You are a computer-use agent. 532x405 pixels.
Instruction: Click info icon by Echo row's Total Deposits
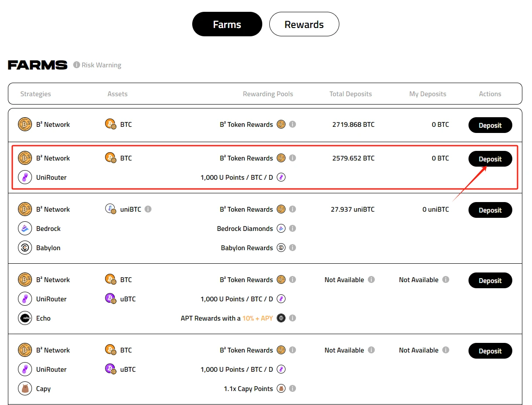click(371, 279)
